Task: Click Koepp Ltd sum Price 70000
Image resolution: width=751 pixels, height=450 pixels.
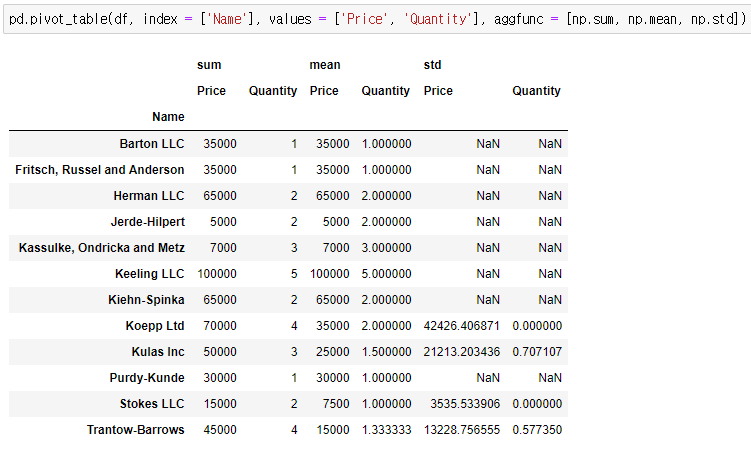Action: click(220, 326)
